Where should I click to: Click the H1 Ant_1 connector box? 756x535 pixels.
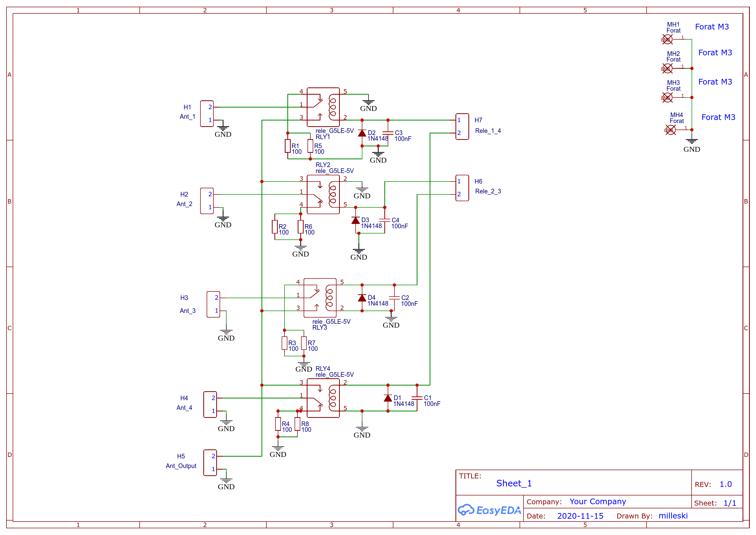(207, 114)
